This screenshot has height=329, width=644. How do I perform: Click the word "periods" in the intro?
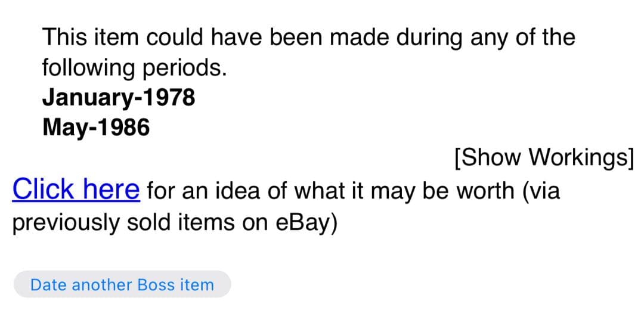click(184, 69)
